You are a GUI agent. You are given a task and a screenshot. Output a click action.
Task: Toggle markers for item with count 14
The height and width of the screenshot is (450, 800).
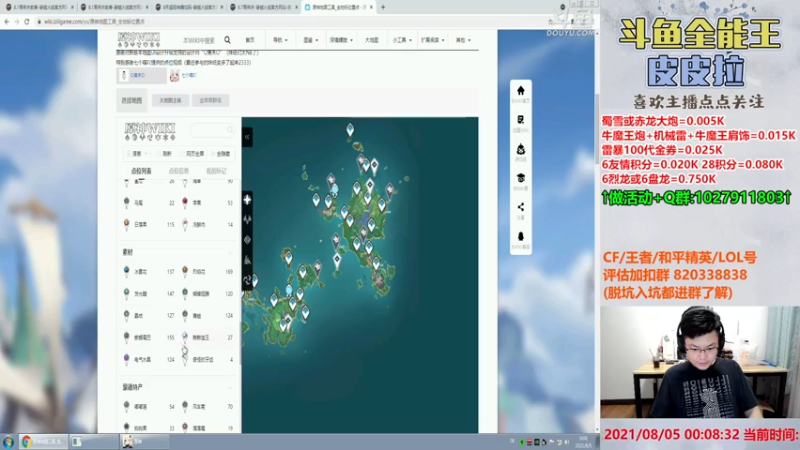pos(208,224)
